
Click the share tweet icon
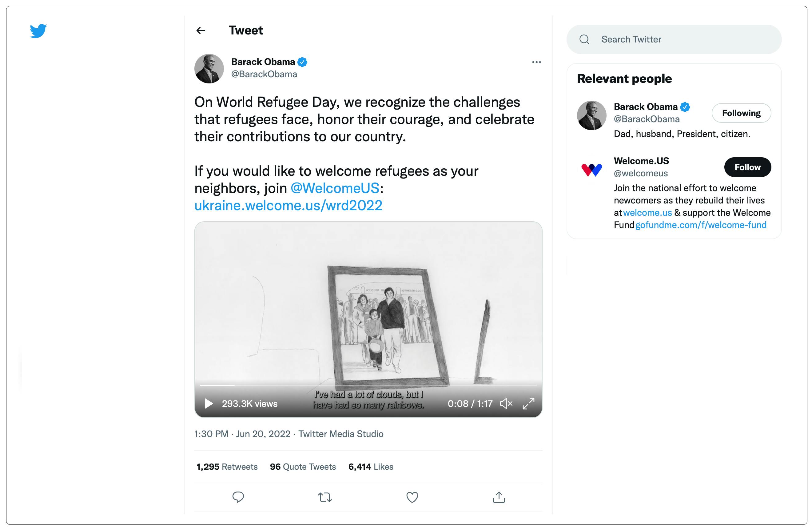point(499,497)
